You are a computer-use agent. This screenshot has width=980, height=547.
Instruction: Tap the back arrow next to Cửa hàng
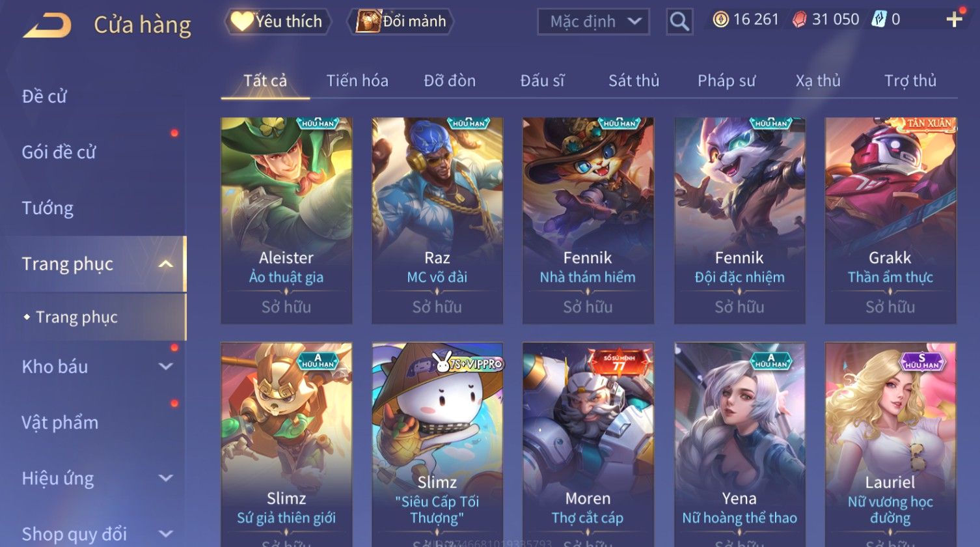point(47,25)
